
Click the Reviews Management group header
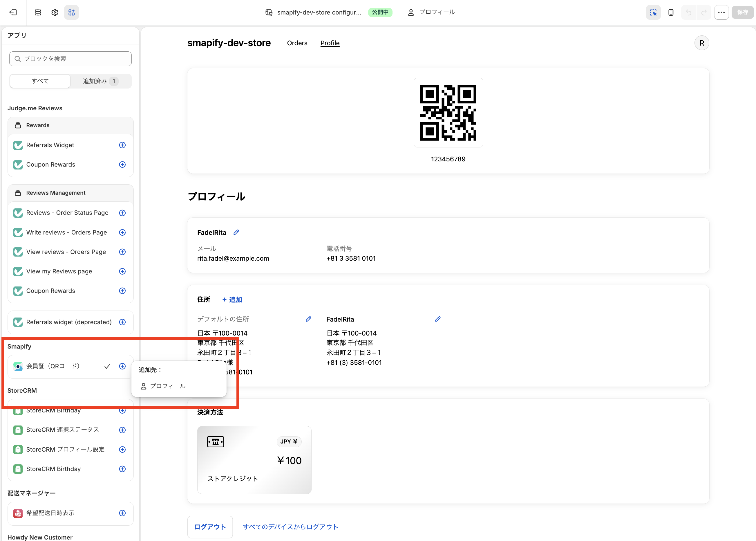[x=70, y=193]
